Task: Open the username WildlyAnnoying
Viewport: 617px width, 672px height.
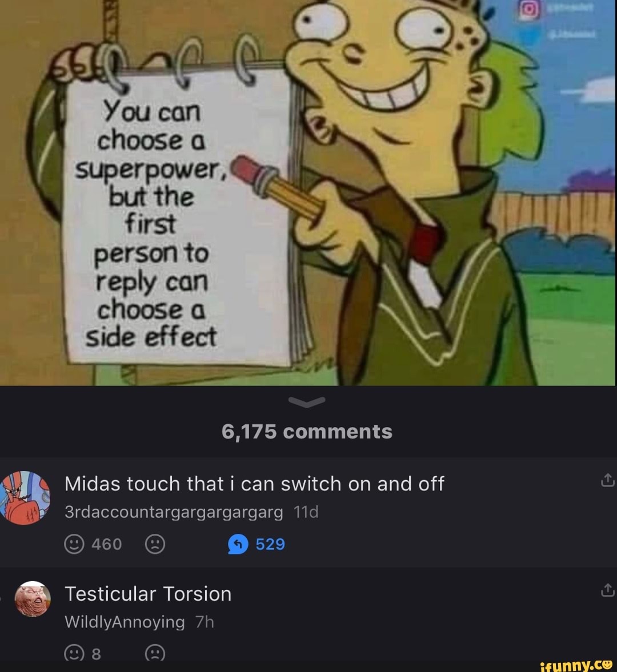Action: click(125, 622)
